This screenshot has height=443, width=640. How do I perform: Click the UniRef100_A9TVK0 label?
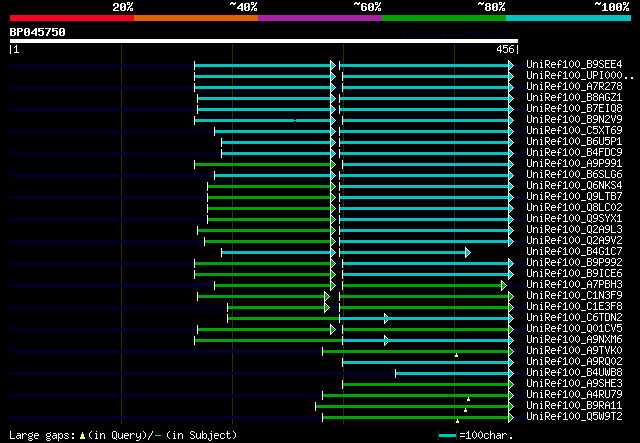574,351
